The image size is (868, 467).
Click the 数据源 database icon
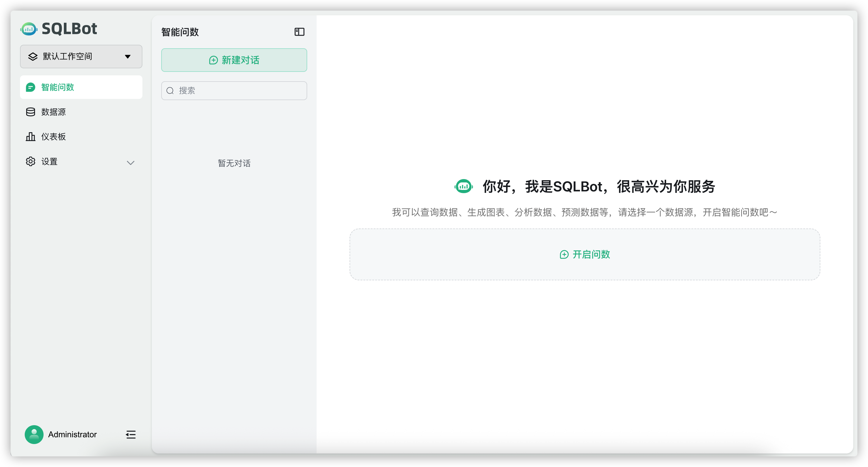31,112
